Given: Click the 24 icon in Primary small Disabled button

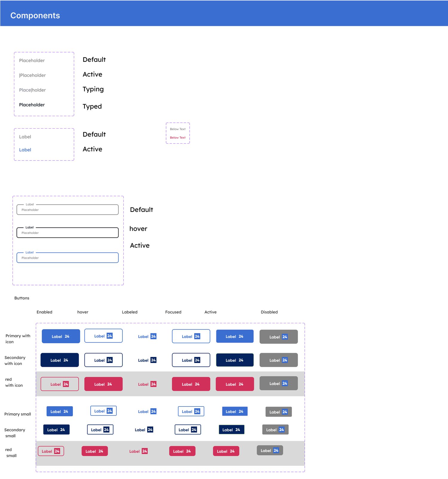Looking at the screenshot, I should (x=285, y=412).
